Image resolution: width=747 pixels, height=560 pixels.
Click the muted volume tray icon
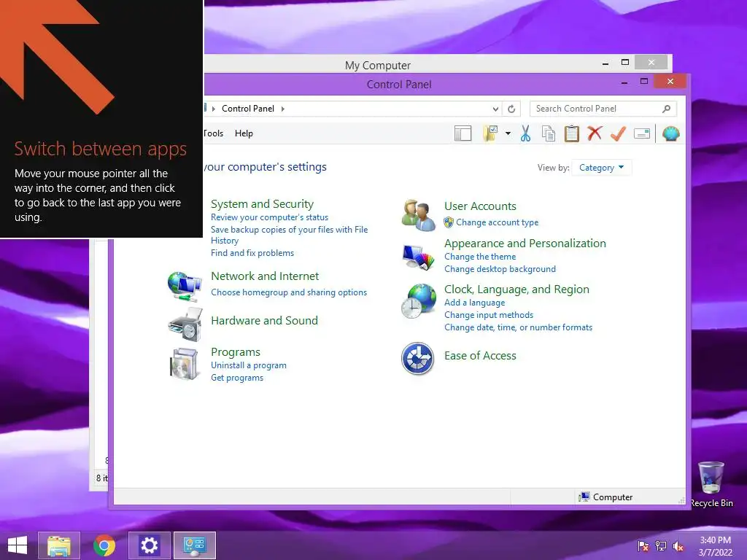[x=678, y=546]
